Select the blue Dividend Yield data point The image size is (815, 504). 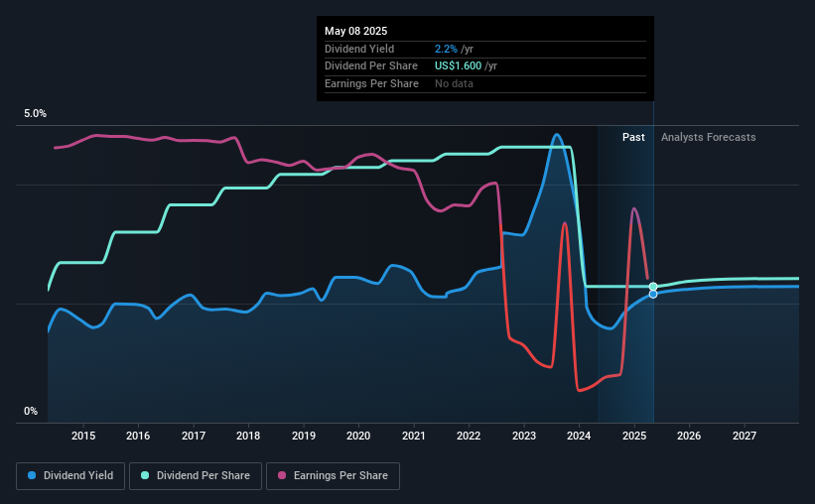click(x=653, y=294)
